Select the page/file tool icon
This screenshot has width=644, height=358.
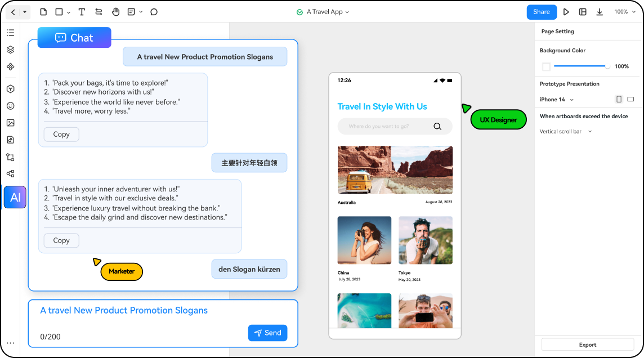click(x=43, y=12)
